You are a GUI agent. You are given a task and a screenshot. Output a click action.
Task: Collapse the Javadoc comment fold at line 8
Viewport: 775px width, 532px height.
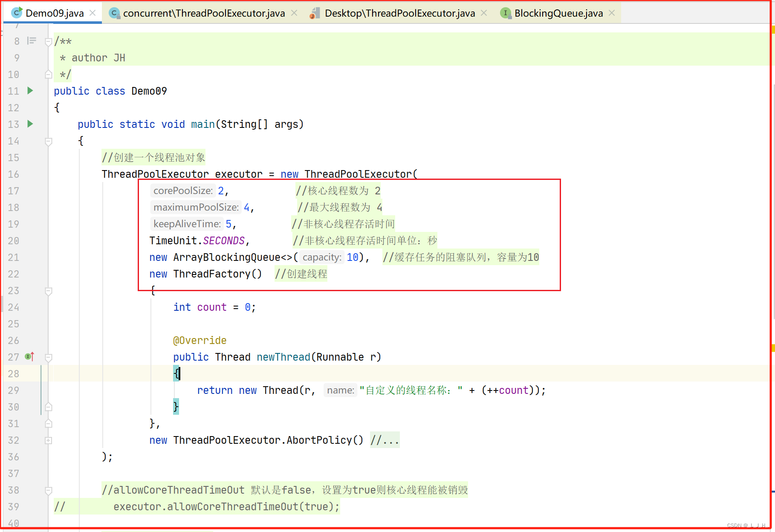[x=49, y=41]
